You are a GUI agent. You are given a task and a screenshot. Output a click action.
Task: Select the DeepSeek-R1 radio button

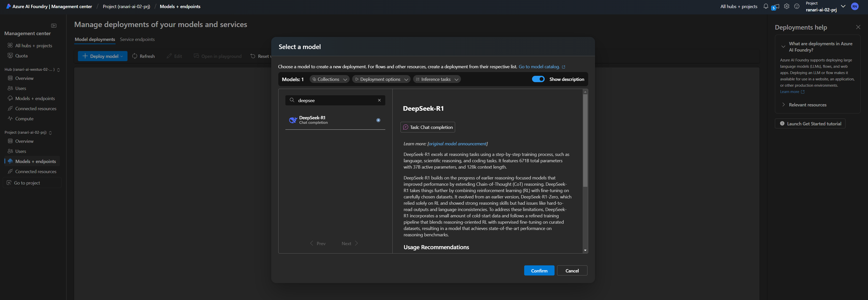coord(378,120)
